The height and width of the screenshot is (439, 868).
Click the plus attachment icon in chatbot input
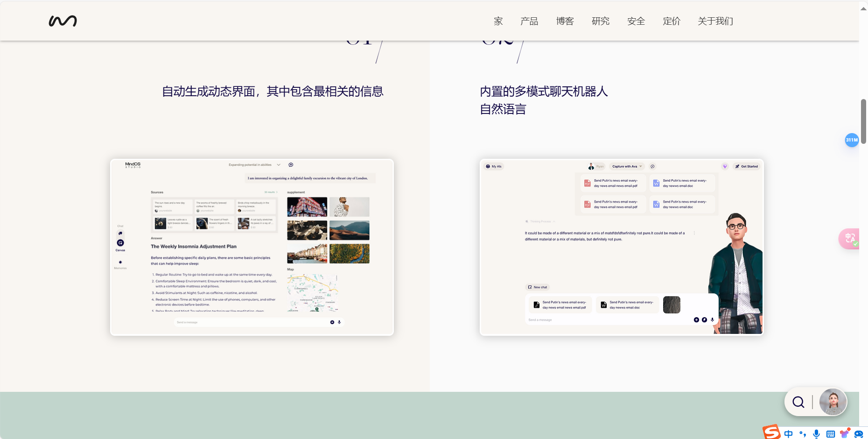[x=697, y=320]
